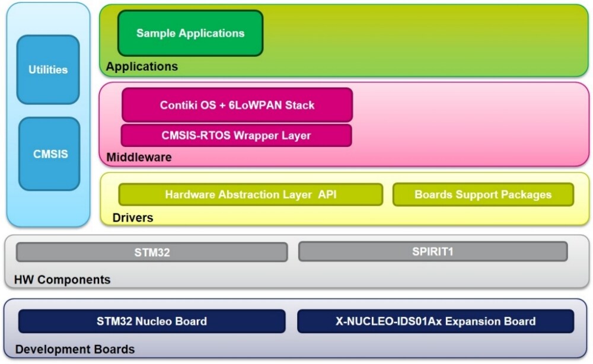The image size is (593, 364).
Task: Click the SPIRIT1 component block
Action: pos(432,251)
